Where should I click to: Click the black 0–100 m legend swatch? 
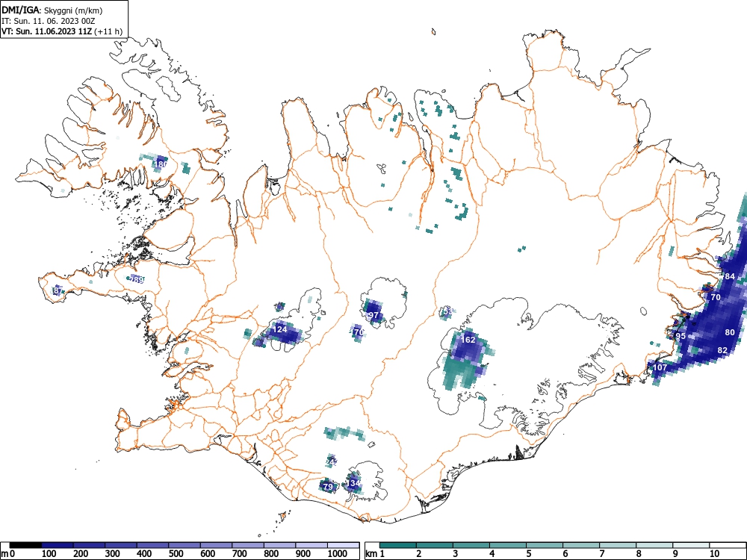(25, 545)
